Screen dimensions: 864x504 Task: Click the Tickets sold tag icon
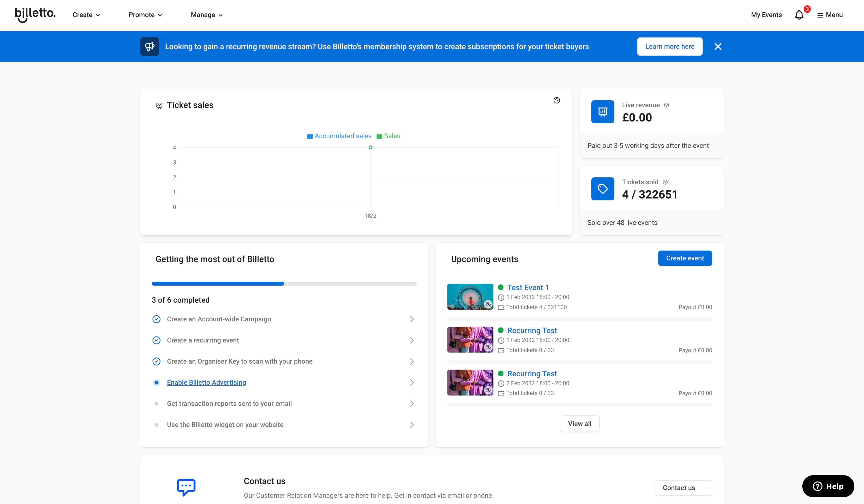[603, 189]
